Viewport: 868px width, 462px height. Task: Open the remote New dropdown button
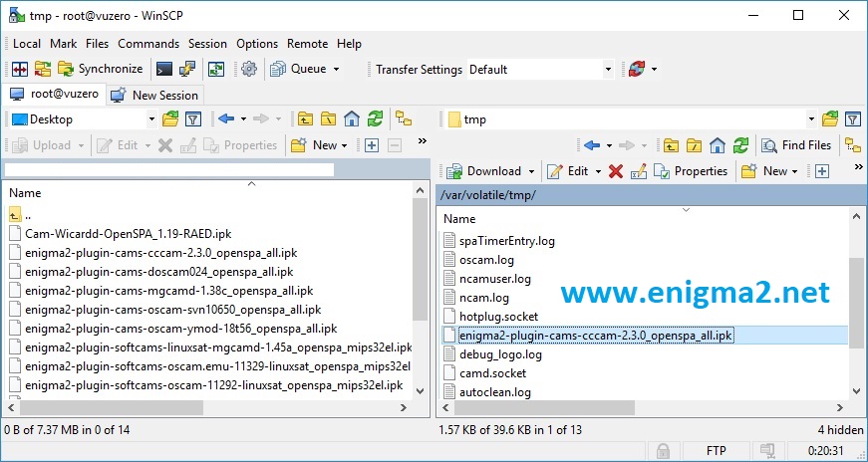tap(769, 171)
